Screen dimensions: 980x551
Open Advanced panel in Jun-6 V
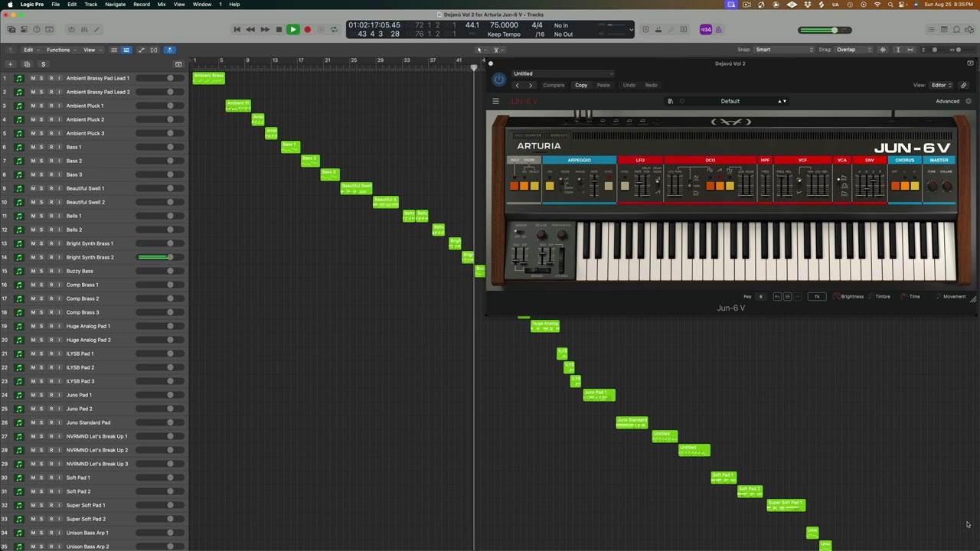pyautogui.click(x=947, y=101)
